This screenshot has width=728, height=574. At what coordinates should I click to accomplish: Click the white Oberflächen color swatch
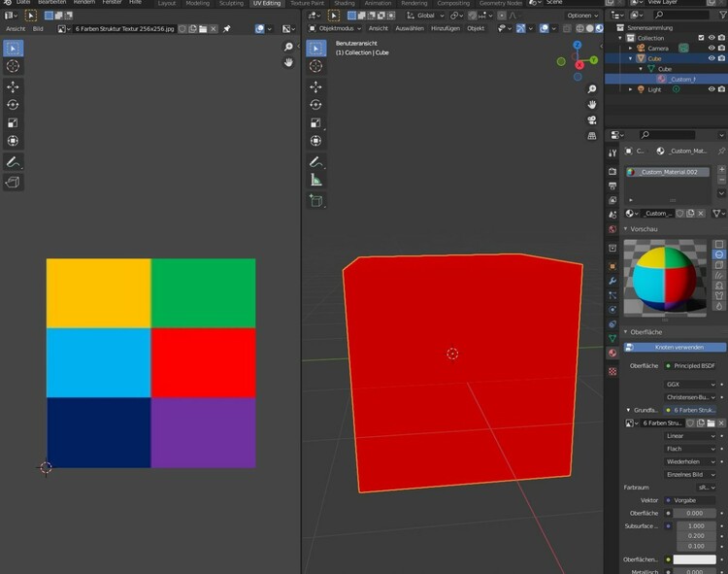click(x=695, y=559)
